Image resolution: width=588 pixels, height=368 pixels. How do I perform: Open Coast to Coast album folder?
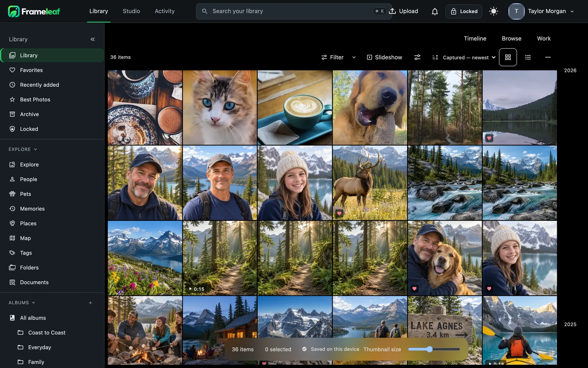pyautogui.click(x=52, y=333)
